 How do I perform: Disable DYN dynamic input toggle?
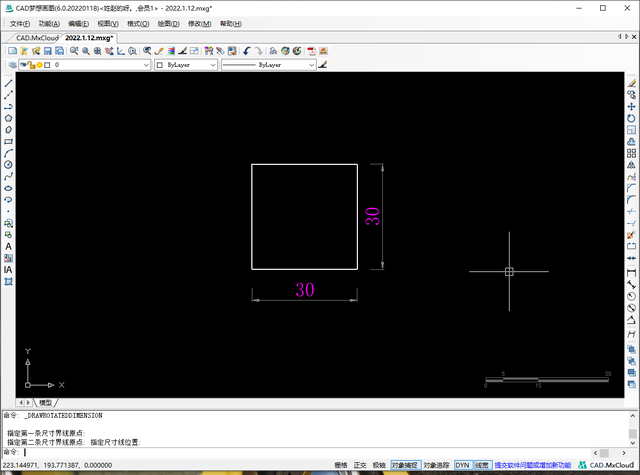pyautogui.click(x=462, y=465)
